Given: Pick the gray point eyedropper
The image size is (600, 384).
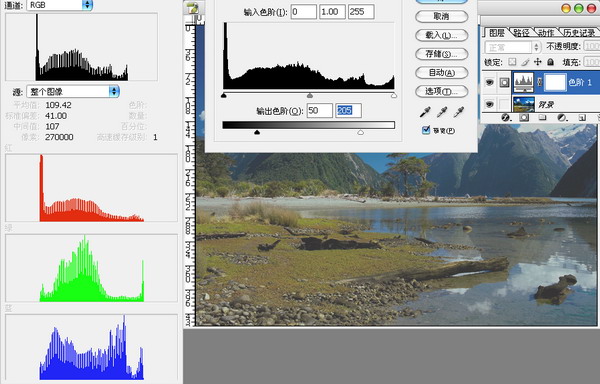Looking at the screenshot, I should tap(442, 112).
